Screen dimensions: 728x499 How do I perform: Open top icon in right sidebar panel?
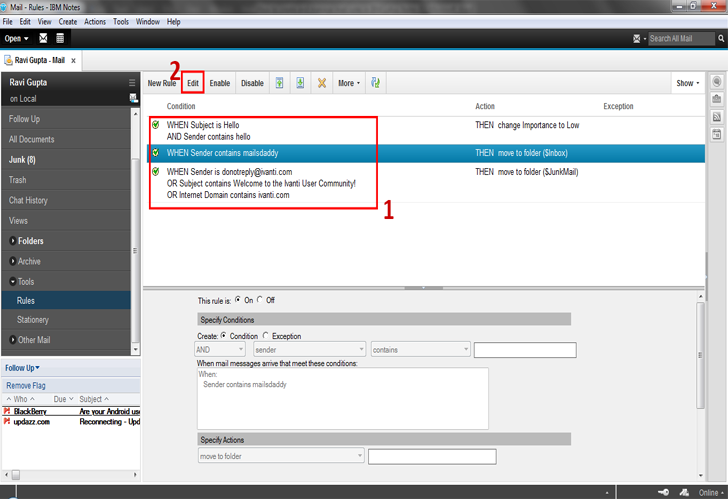point(717,82)
